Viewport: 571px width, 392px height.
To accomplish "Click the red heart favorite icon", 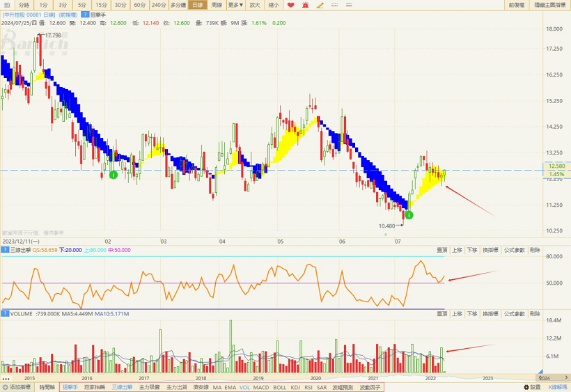I will (x=291, y=5).
